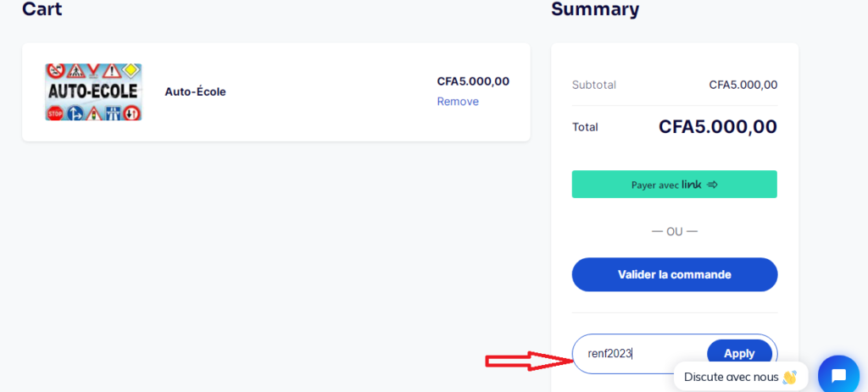This screenshot has width=868, height=392.
Task: Remove Auto-École from the cart
Action: (x=458, y=102)
